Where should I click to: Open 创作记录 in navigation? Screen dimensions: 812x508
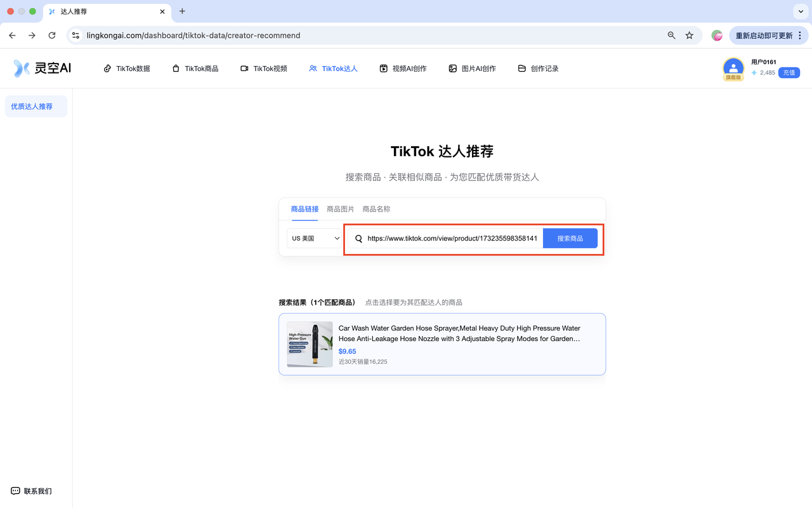point(538,69)
